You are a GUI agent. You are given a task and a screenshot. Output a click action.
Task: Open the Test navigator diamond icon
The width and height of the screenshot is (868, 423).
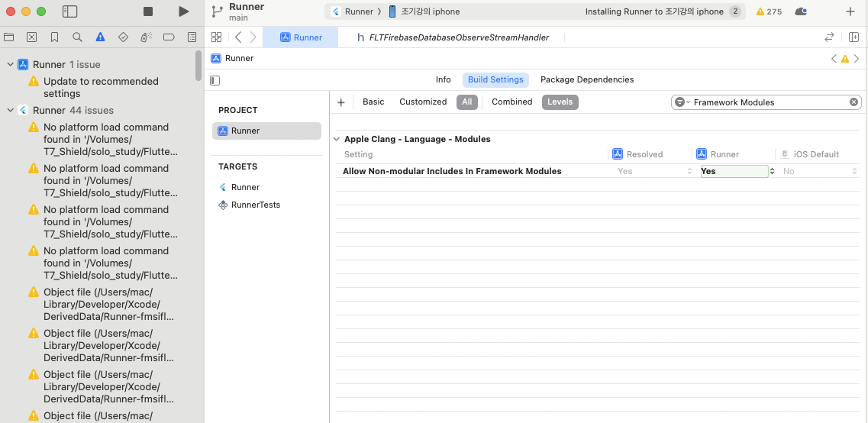point(124,37)
